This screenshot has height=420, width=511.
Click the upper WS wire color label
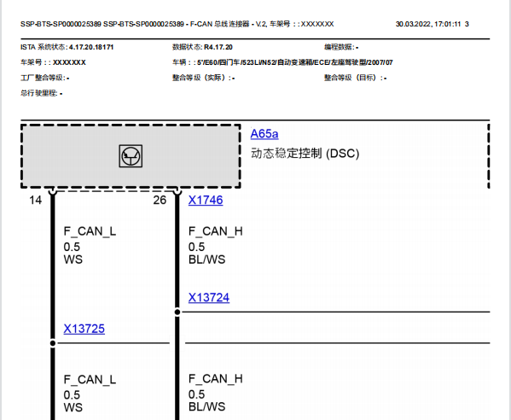pyautogui.click(x=73, y=260)
